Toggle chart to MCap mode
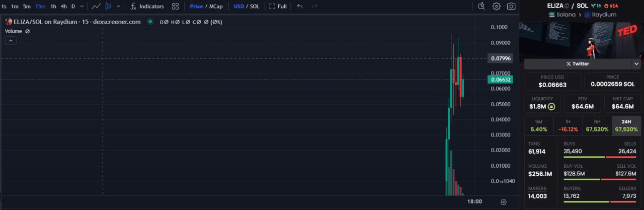This screenshot has width=644, height=210. [x=216, y=7]
